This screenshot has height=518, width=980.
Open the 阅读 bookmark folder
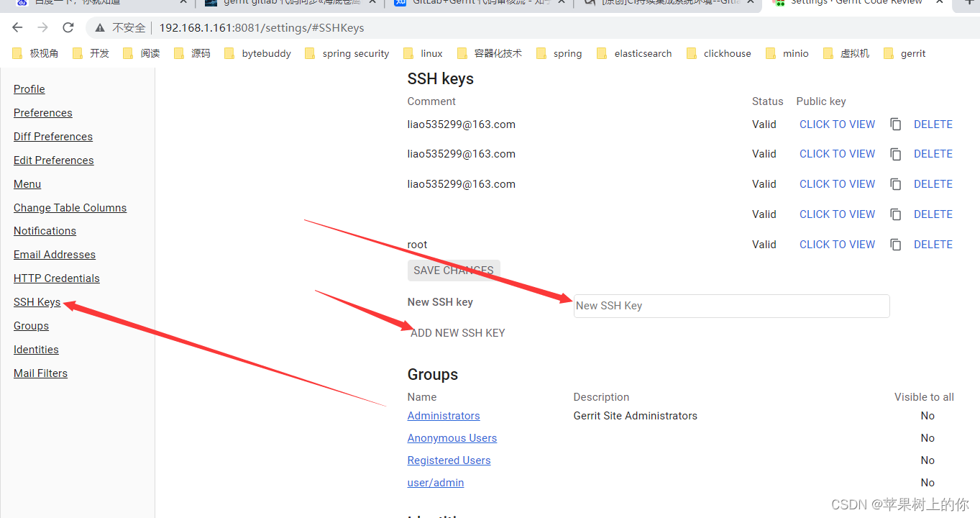pos(142,53)
